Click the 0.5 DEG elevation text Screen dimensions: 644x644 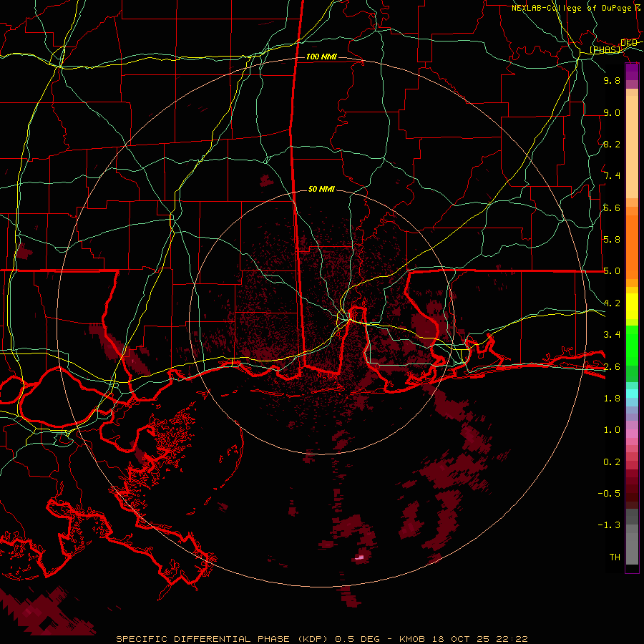[356, 639]
